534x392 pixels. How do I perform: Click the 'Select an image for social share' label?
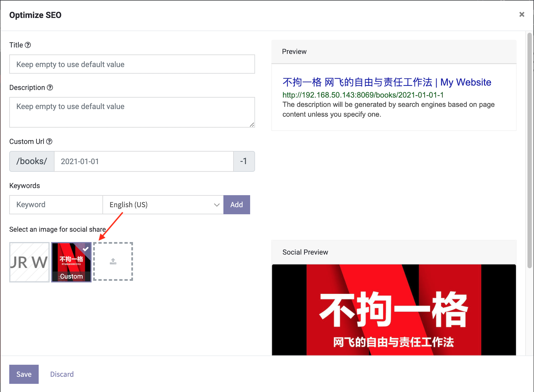(57, 229)
